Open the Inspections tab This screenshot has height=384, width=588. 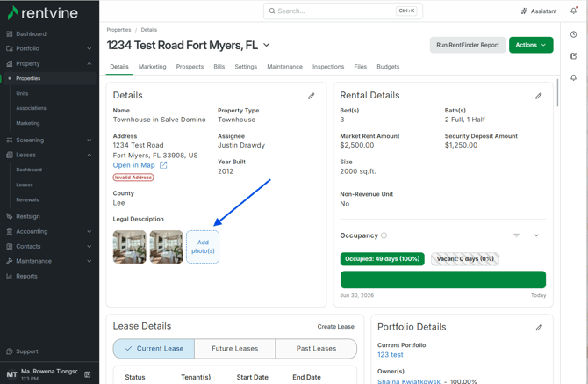point(328,67)
